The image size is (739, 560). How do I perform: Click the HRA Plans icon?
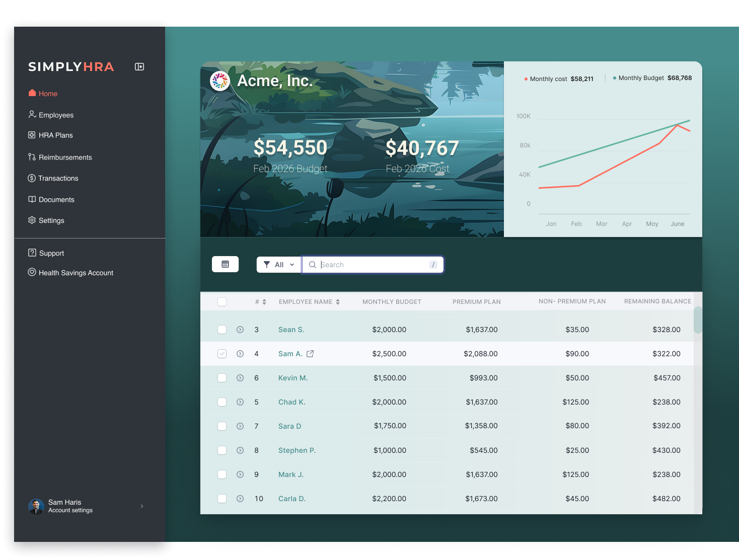[32, 135]
